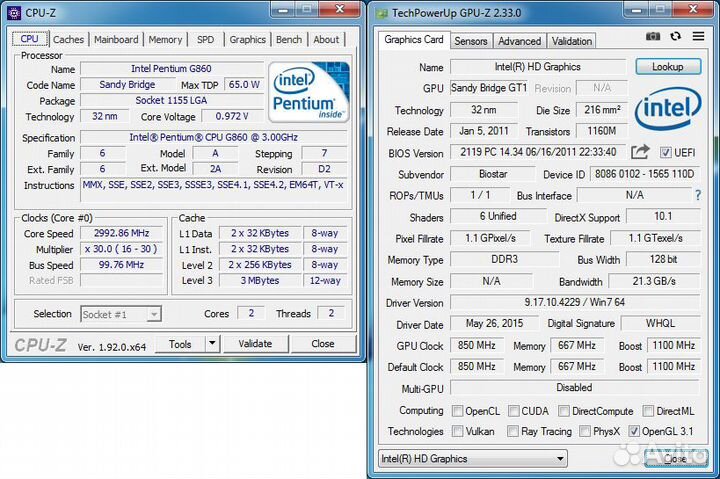
Task: Open the Advanced tab in GPU-Z
Action: (x=519, y=41)
